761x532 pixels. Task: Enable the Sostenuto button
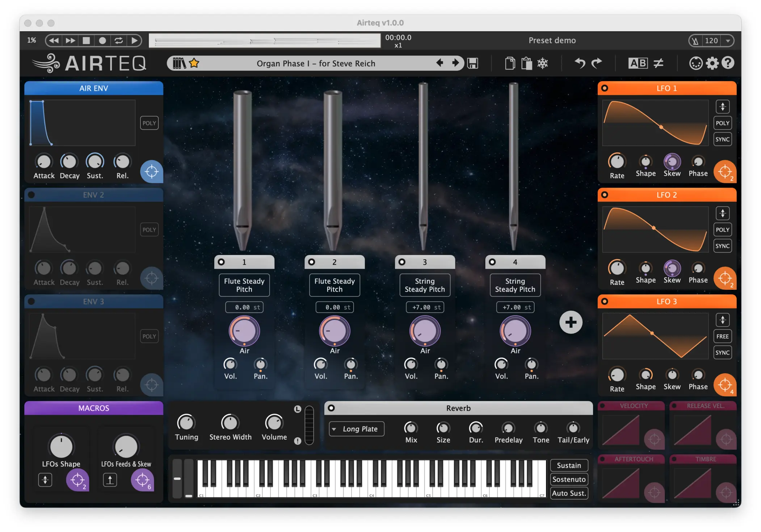coord(569,479)
